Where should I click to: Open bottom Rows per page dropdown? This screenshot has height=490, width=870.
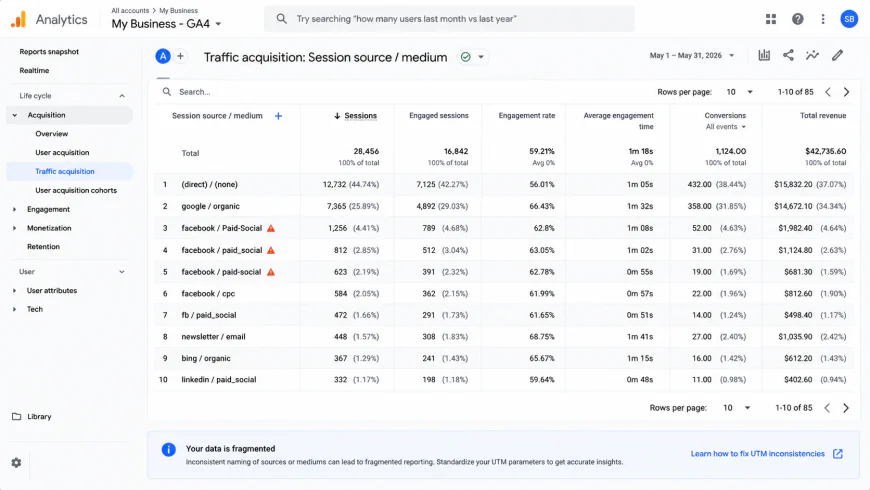736,408
